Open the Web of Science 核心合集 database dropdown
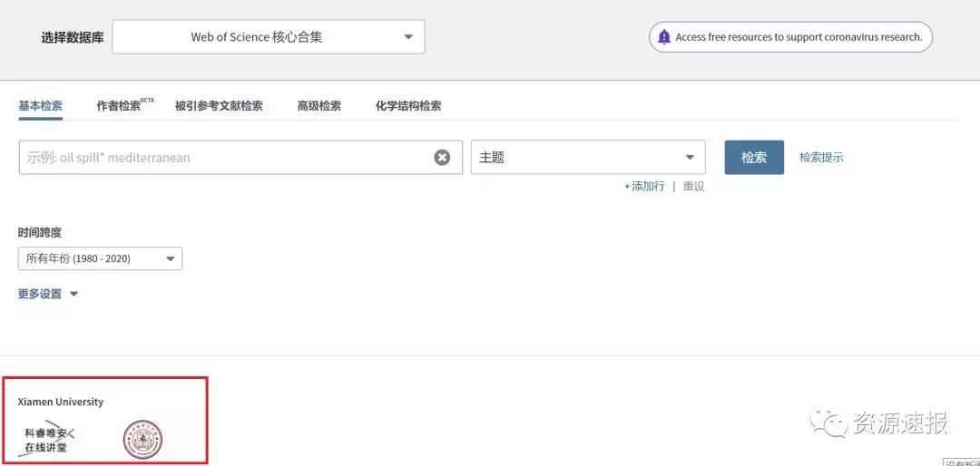 [x=269, y=37]
